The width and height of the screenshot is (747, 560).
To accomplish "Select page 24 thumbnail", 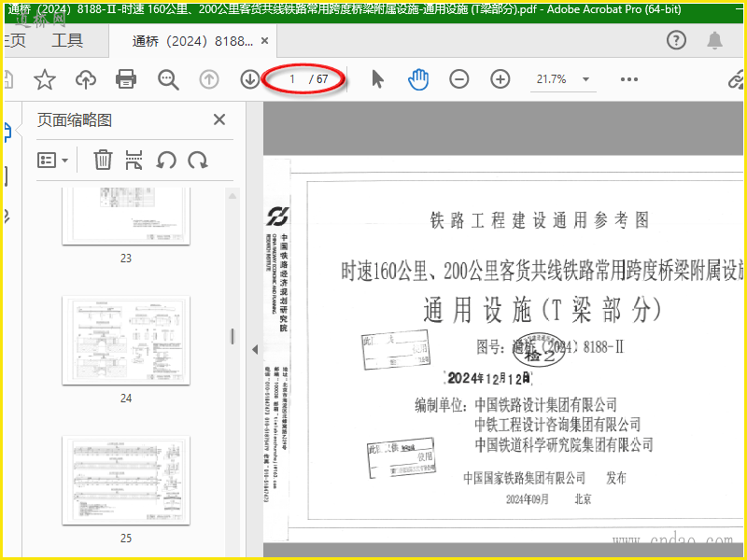I will (x=126, y=340).
